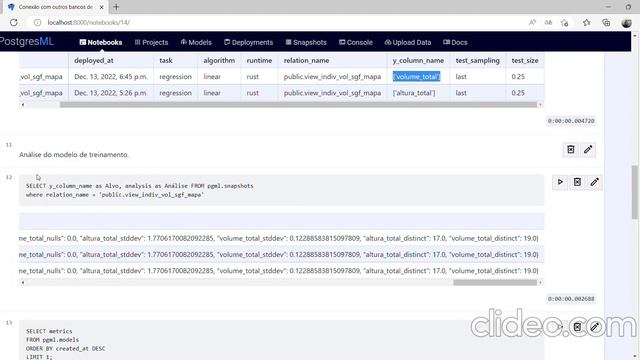The height and width of the screenshot is (360, 640).
Task: Click the Análise do modelo de treinamento text
Action: [74, 154]
